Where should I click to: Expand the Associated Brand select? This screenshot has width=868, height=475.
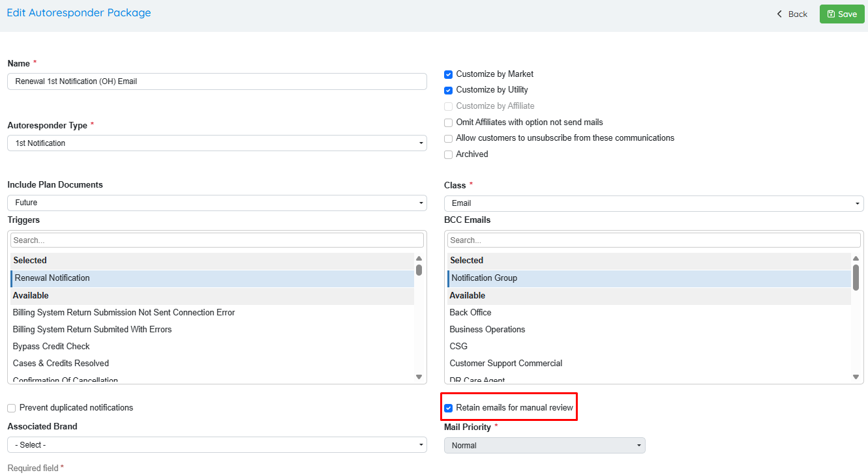[217, 445]
